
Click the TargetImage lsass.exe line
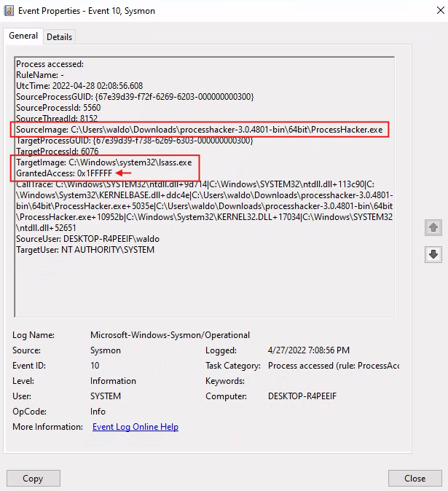click(x=104, y=162)
